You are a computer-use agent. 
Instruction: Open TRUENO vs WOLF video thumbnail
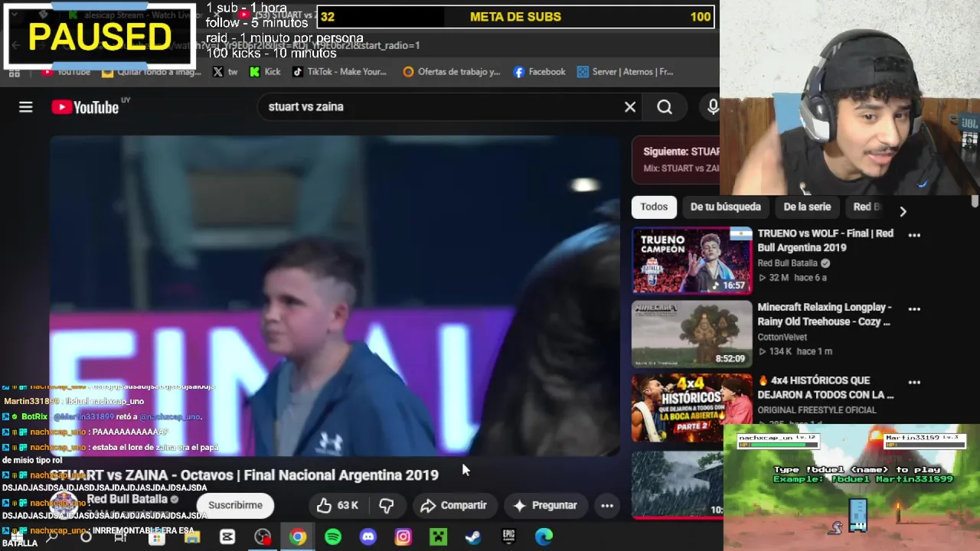point(692,261)
